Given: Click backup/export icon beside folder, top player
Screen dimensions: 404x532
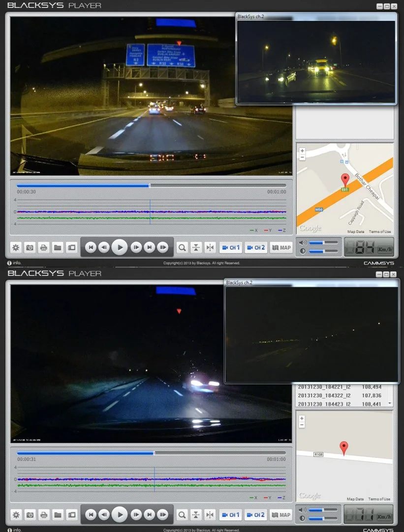Looking at the screenshot, I should click(x=71, y=248).
